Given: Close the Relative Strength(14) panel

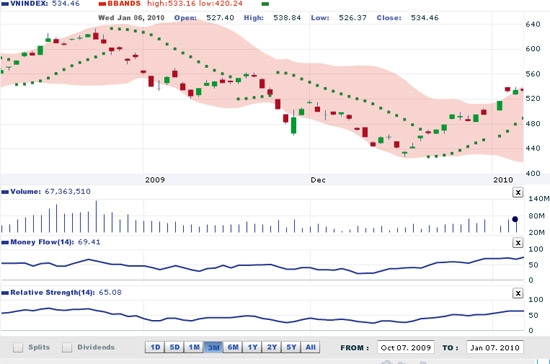Looking at the screenshot, I should coord(518,293).
